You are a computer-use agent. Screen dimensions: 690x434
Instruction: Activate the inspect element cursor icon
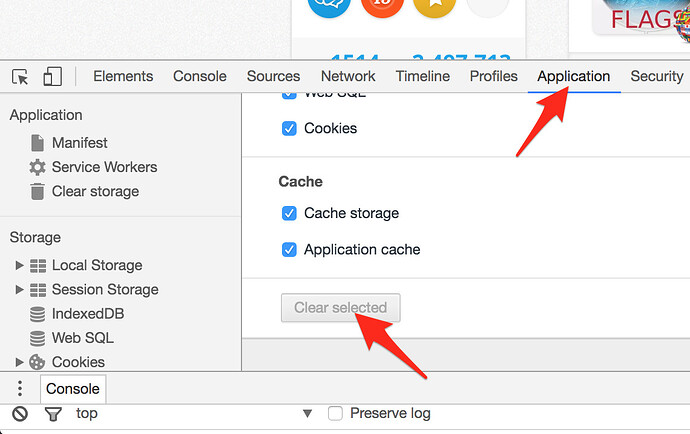coord(20,77)
